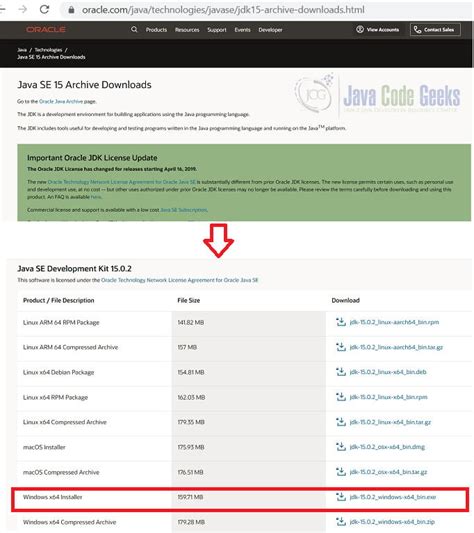Download jdk-15.0.2_linux-x64_bin.deb link
The width and height of the screenshot is (474, 533).
coord(388,372)
